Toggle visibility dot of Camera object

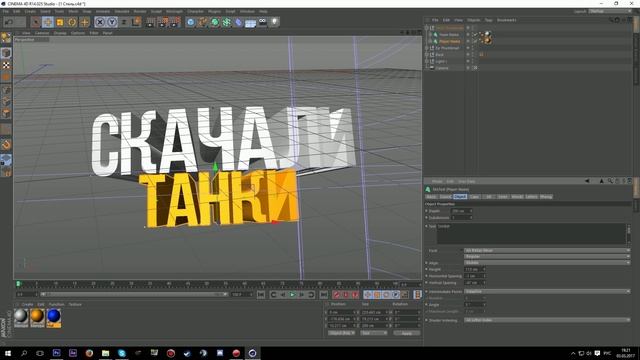pos(468,68)
